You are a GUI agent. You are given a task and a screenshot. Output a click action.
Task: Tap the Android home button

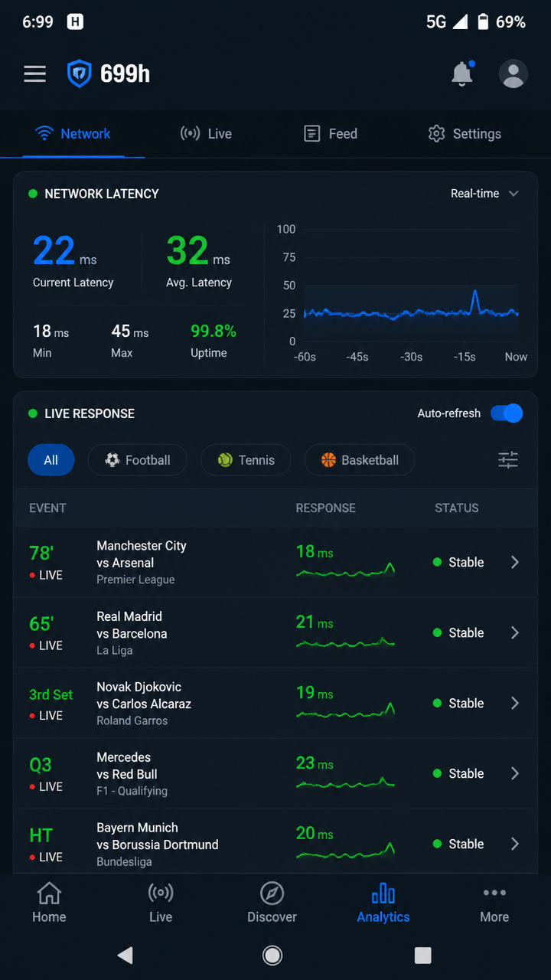tap(272, 955)
